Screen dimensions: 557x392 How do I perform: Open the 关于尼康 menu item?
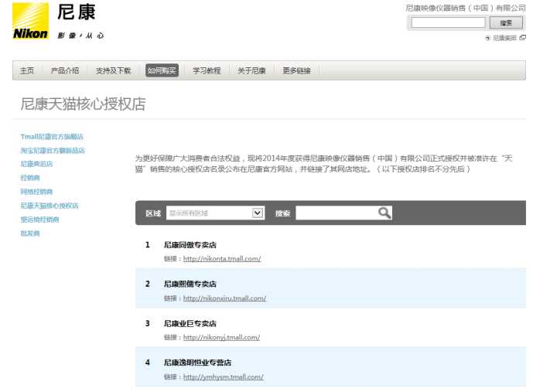tap(251, 70)
